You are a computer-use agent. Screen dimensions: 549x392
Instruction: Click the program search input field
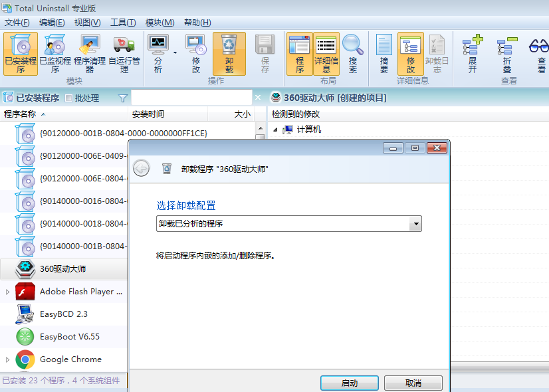[191, 98]
